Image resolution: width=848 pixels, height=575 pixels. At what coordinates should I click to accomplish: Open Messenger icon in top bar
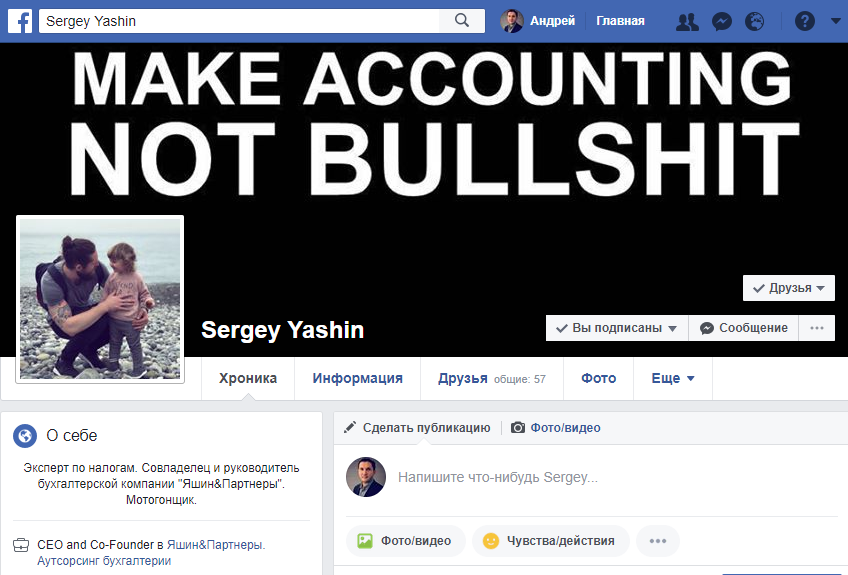[721, 22]
